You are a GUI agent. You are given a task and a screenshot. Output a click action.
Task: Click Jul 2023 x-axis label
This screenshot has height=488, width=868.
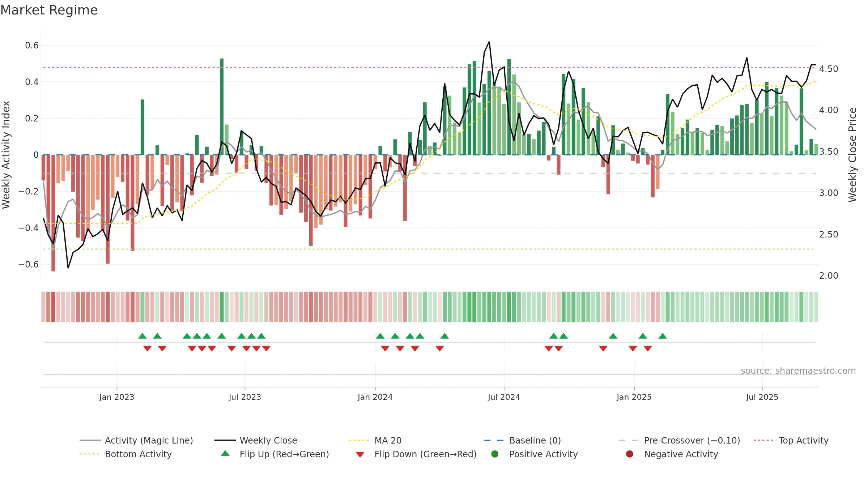point(245,397)
